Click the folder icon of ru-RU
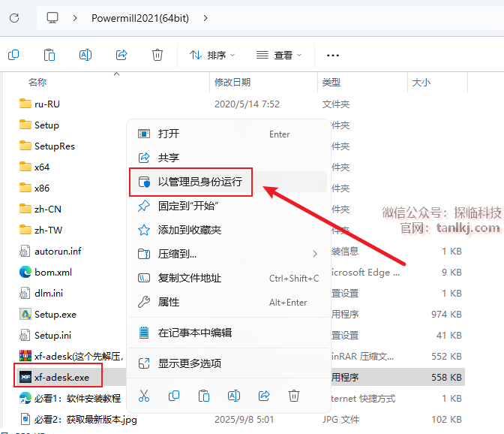This screenshot has width=504, height=434. (25, 104)
